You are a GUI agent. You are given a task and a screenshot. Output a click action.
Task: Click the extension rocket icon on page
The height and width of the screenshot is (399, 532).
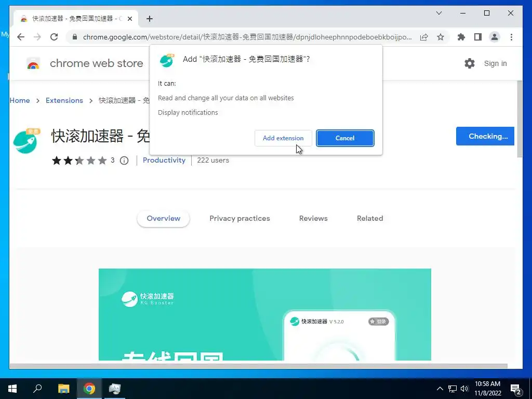coord(26,141)
